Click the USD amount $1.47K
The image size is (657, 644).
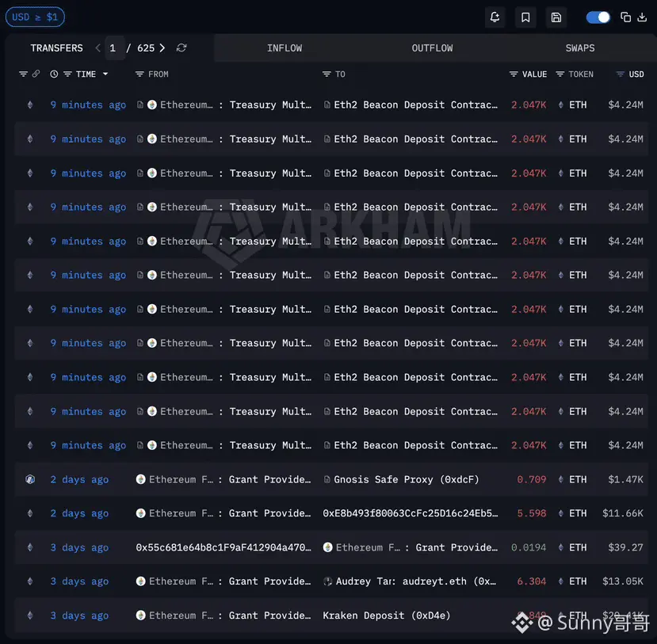click(x=625, y=479)
